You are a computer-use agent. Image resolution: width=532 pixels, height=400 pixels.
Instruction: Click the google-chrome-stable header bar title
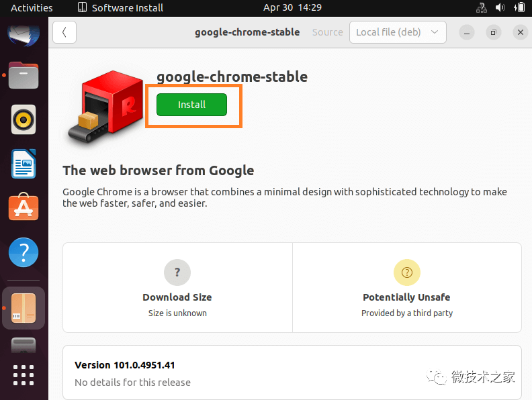click(x=247, y=32)
